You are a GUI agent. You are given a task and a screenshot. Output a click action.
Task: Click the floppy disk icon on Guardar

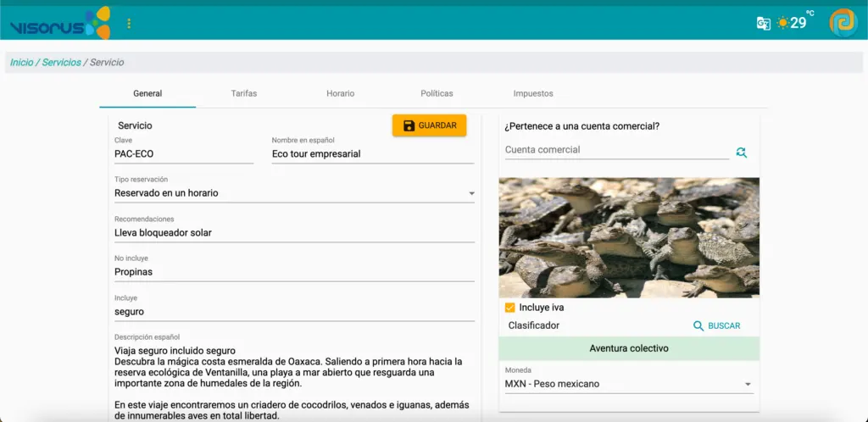pos(409,125)
